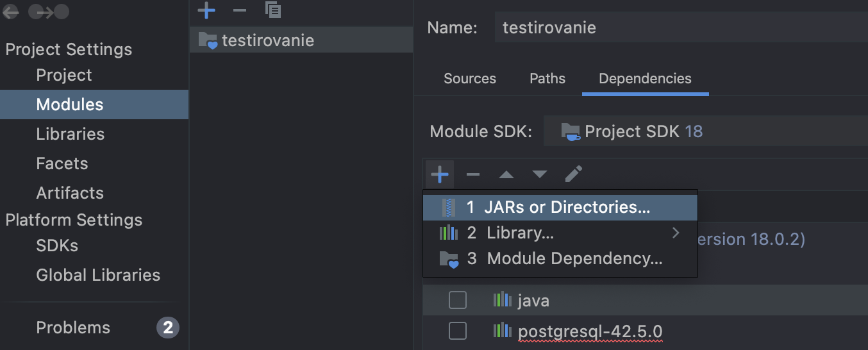Click the Project Settings heading

coord(69,49)
